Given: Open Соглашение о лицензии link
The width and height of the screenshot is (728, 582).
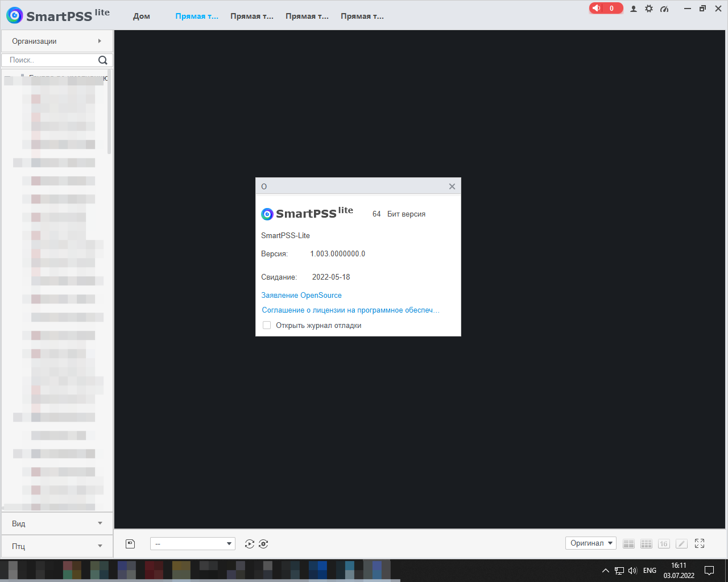Looking at the screenshot, I should pos(350,310).
